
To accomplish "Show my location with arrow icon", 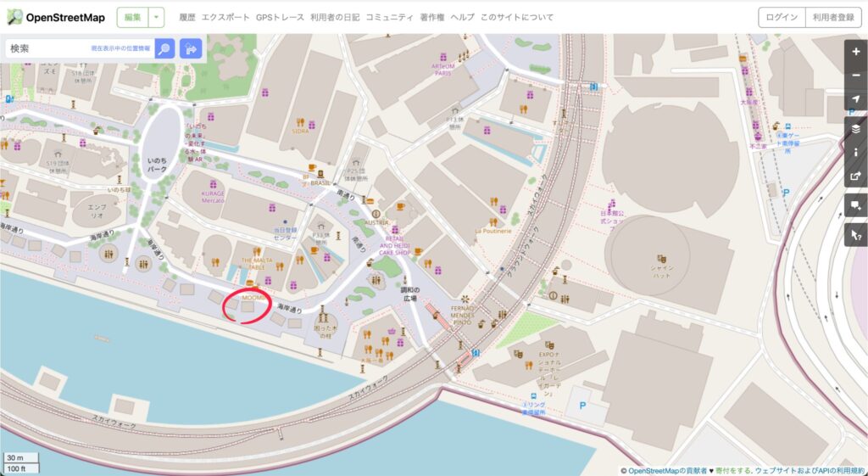I will pos(856,99).
